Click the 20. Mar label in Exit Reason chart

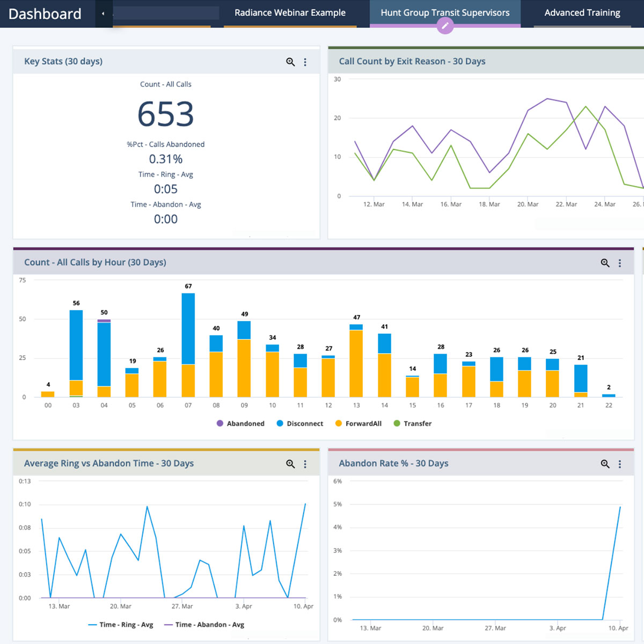pos(528,204)
